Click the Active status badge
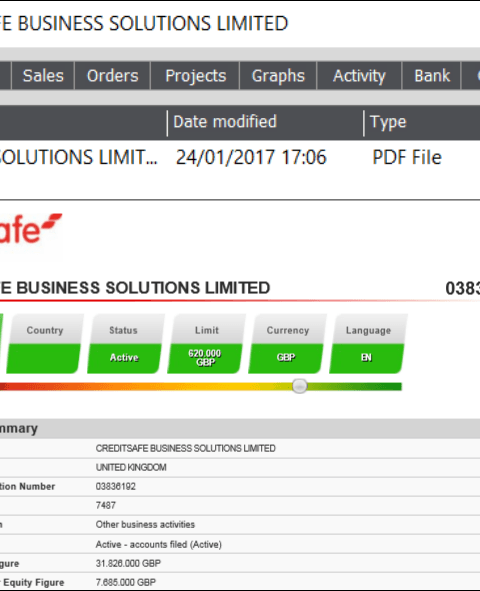The width and height of the screenshot is (480, 591). point(125,344)
